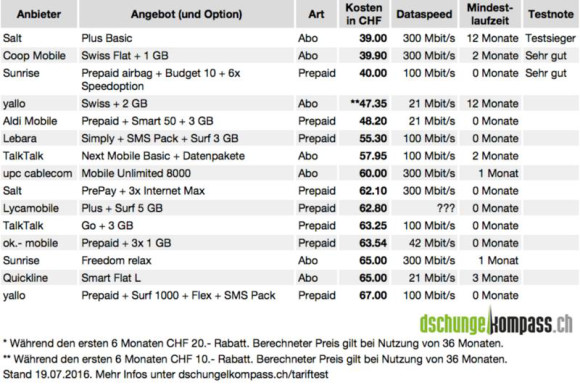Select the Sunrise Freedom relax offer

click(117, 260)
